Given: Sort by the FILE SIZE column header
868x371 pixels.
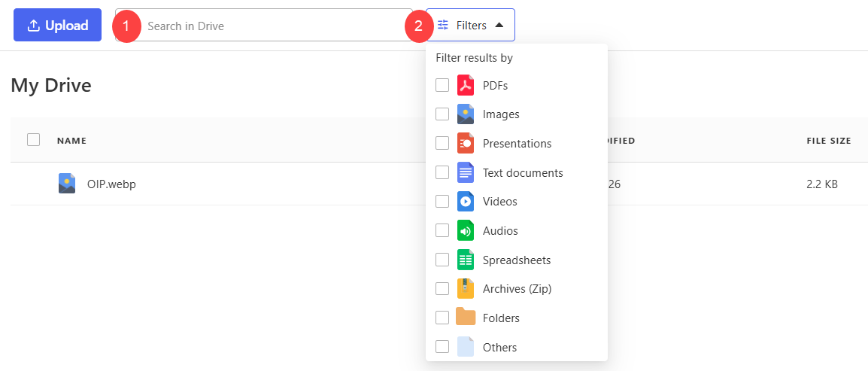Looking at the screenshot, I should click(x=829, y=141).
